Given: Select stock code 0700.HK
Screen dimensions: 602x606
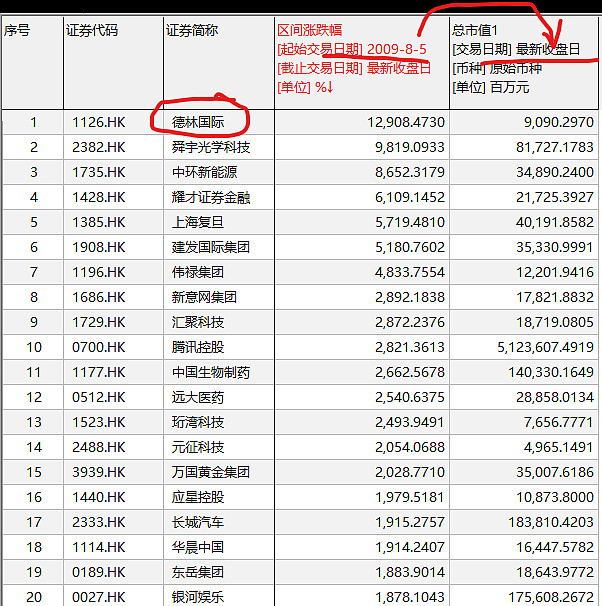Looking at the screenshot, I should pyautogui.click(x=99, y=347).
